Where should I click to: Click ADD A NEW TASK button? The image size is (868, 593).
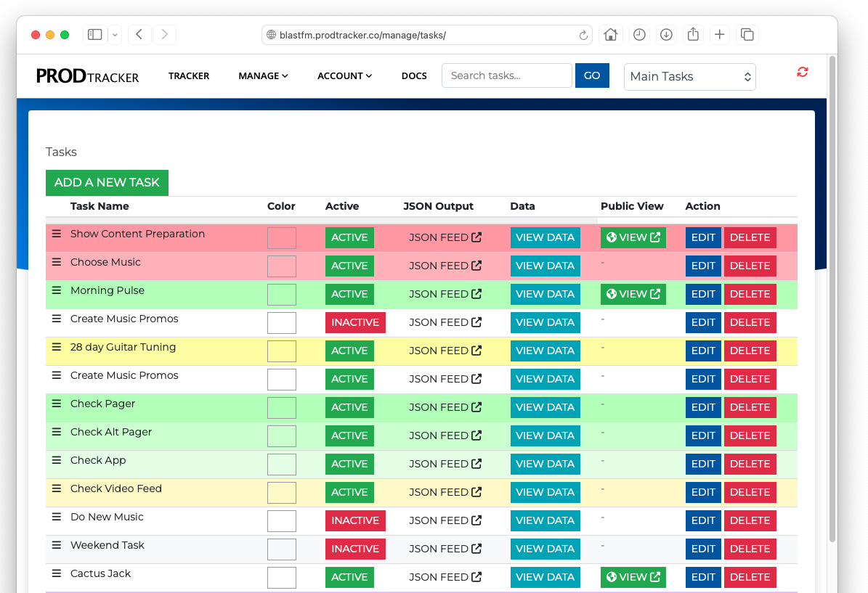click(x=107, y=182)
